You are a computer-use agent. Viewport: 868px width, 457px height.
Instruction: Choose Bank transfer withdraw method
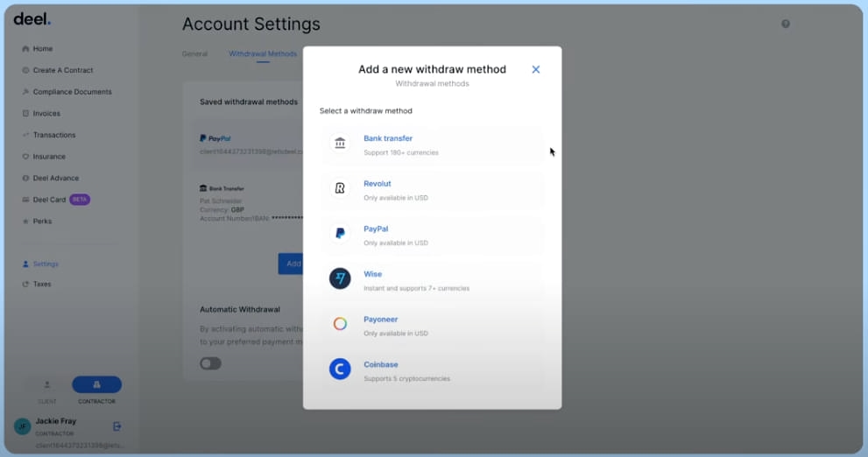433,145
